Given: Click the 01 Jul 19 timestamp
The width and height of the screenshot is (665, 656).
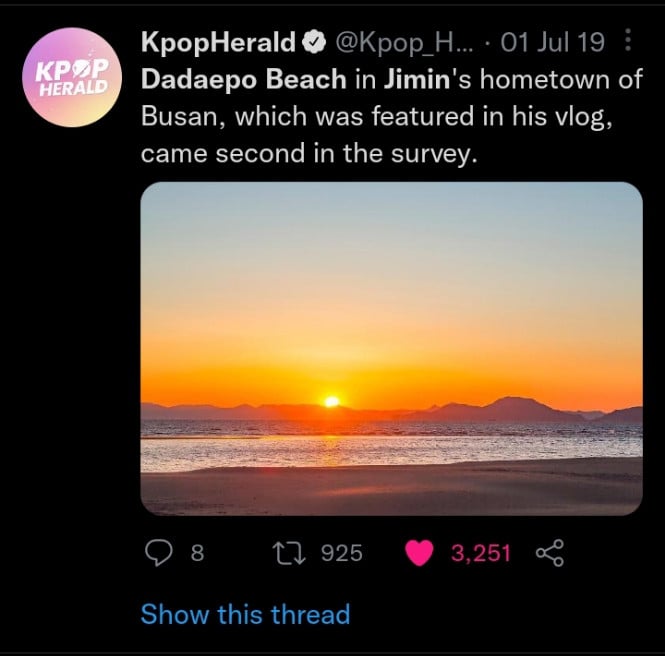Looking at the screenshot, I should 552,42.
